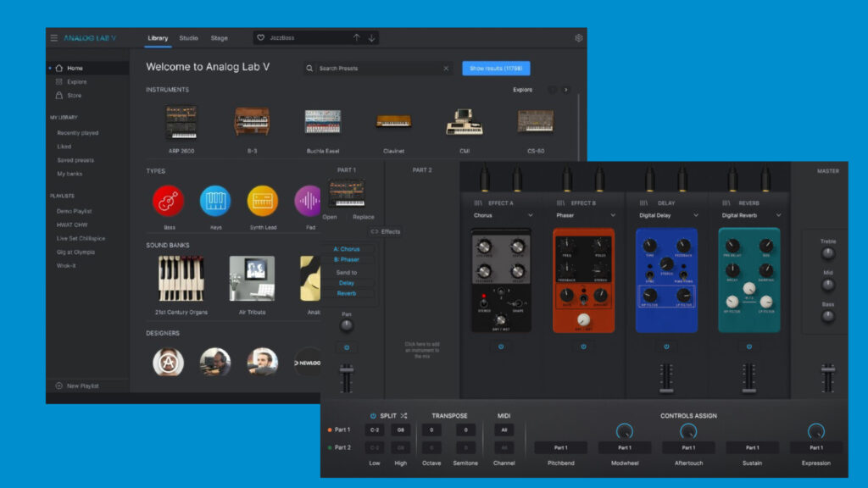Open settings with the gear icon
Image resolution: width=868 pixels, height=488 pixels.
pyautogui.click(x=579, y=38)
